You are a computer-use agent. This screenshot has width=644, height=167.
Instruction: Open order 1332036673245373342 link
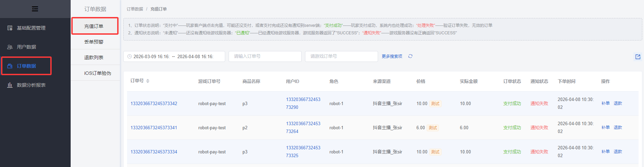(x=154, y=103)
